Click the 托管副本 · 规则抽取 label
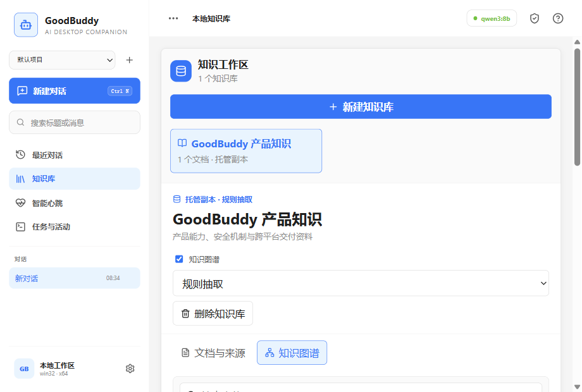The image size is (582, 392). tap(219, 200)
